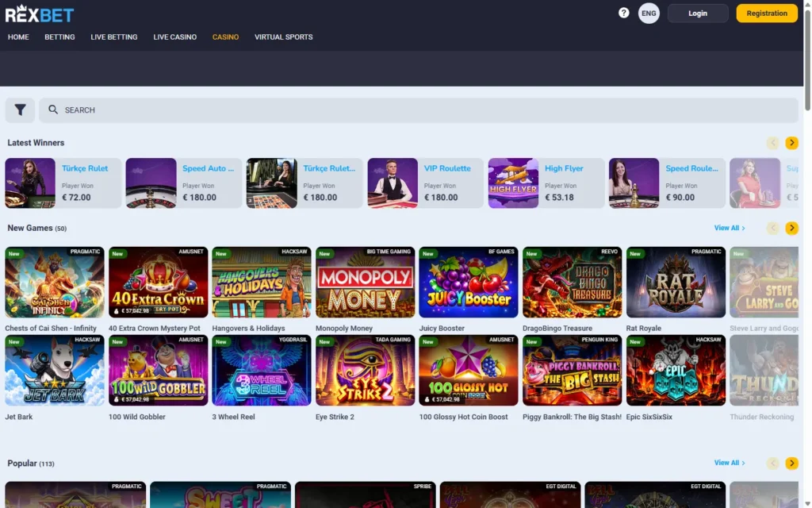Open 100 Wild Gobbler game thumbnail
This screenshot has width=812, height=508.
158,370
